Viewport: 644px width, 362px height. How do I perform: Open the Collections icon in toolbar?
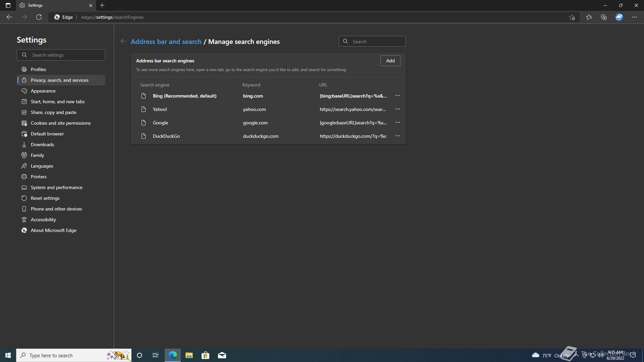point(604,17)
